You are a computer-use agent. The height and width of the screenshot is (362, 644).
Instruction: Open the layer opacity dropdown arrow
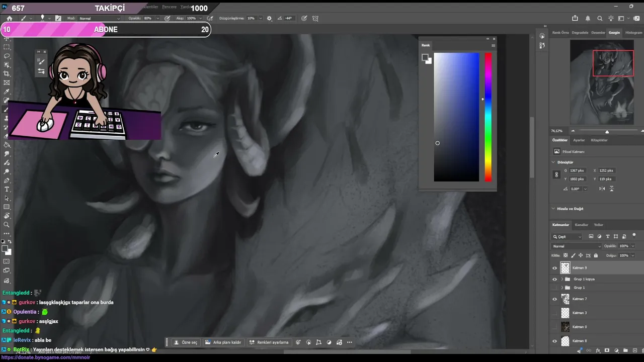pyautogui.click(x=632, y=246)
